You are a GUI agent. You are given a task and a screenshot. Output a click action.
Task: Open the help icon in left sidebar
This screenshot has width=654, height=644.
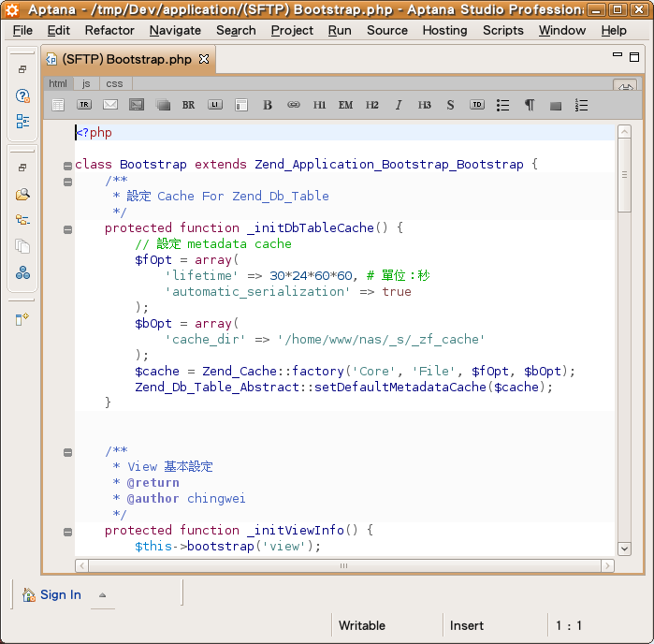tap(22, 95)
